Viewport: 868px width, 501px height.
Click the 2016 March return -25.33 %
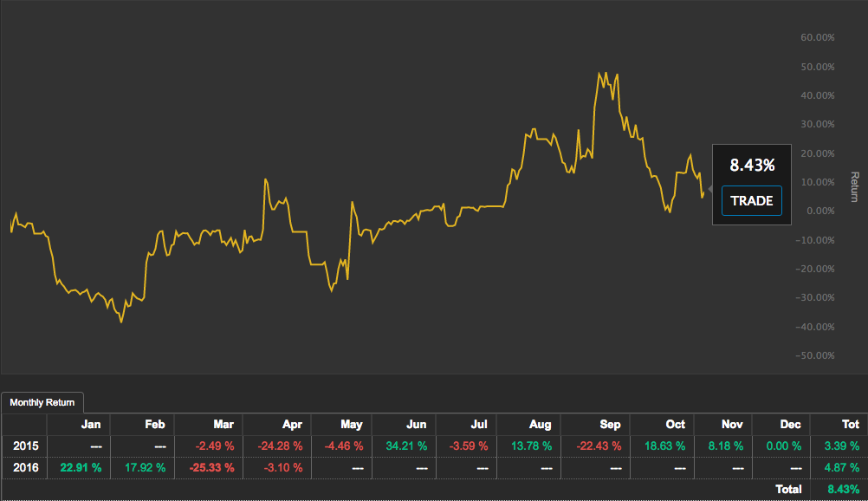click(x=212, y=468)
